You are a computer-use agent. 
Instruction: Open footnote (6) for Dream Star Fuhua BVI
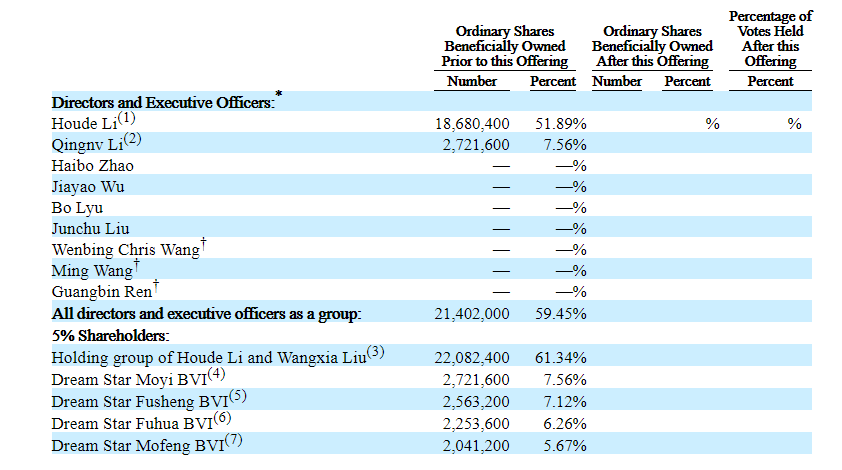[223, 417]
